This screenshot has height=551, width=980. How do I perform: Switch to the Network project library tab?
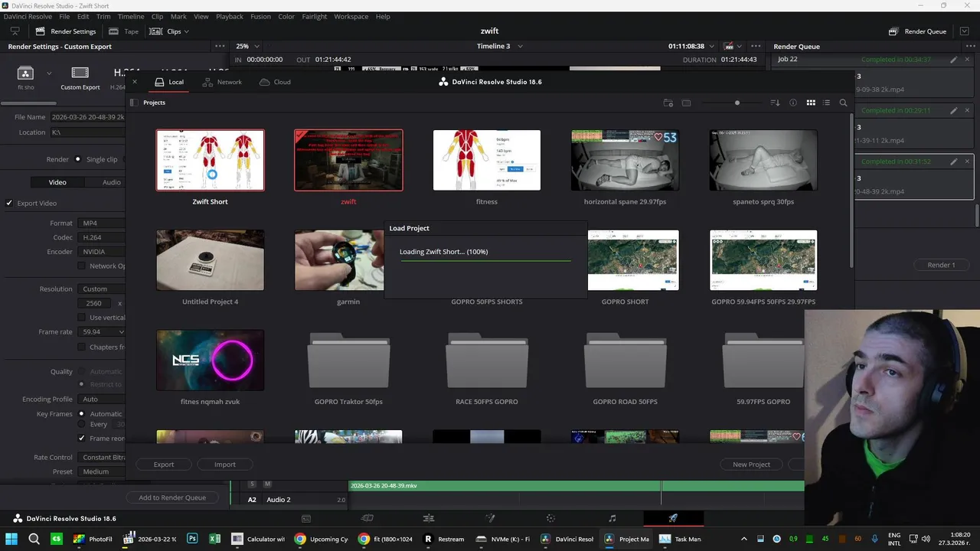[x=222, y=82]
